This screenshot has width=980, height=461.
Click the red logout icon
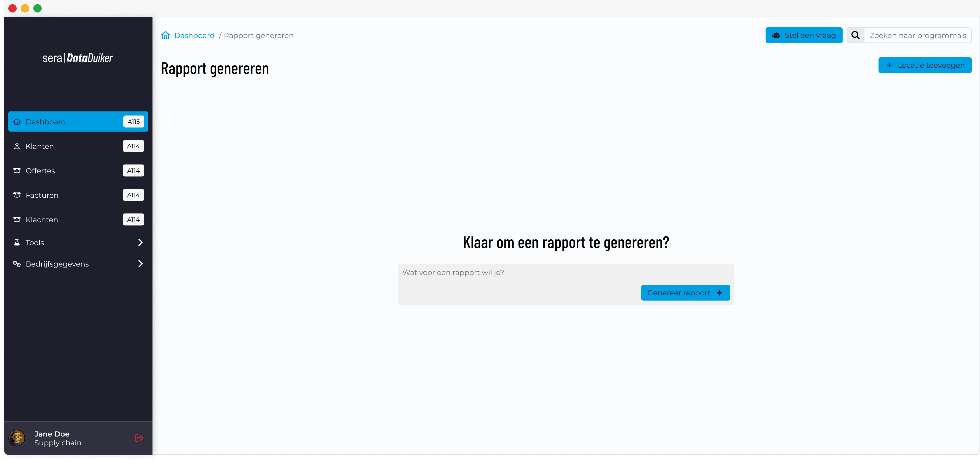(139, 438)
